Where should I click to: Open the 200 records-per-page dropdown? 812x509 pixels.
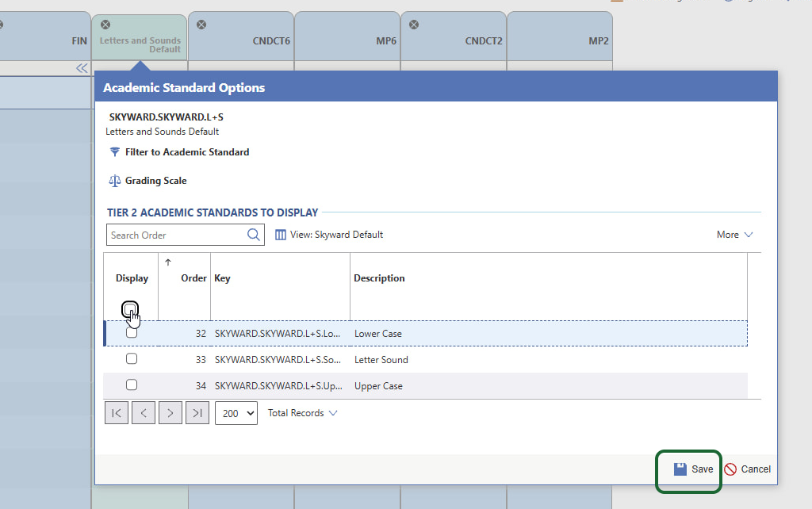click(236, 413)
